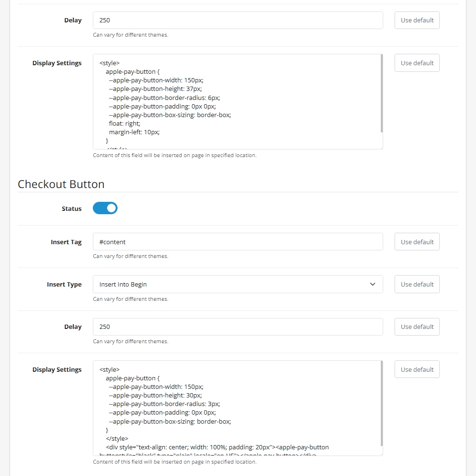Click the Checkout Button section heading
This screenshot has width=476, height=476.
tap(61, 184)
